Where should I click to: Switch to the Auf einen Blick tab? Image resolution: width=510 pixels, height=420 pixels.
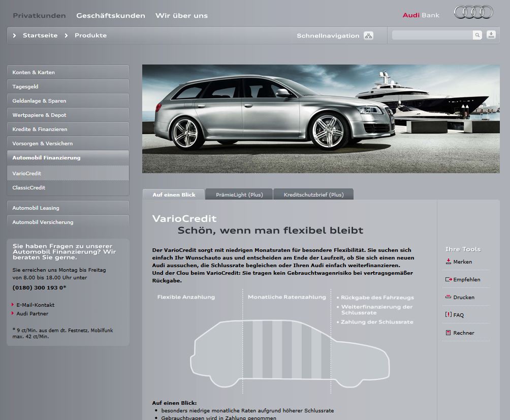[174, 195]
